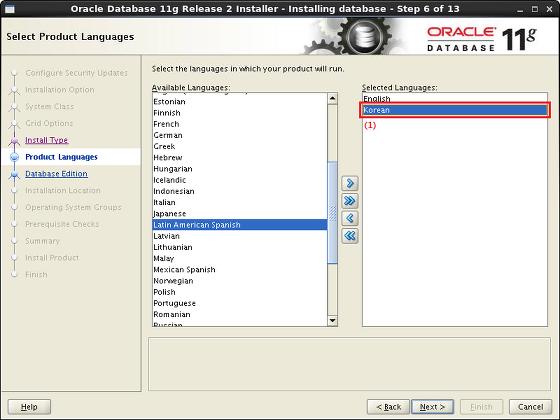560x420 pixels.
Task: Click Next to continue
Action: click(x=432, y=407)
